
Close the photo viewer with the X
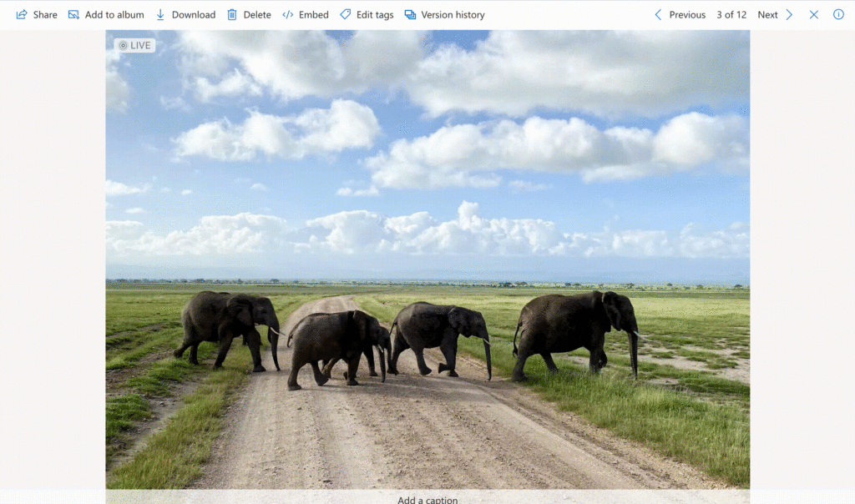click(814, 15)
